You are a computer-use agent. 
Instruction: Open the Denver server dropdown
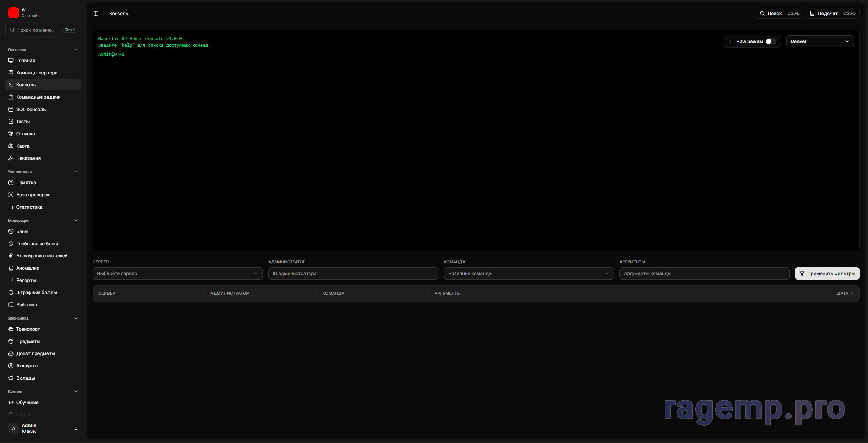(820, 41)
